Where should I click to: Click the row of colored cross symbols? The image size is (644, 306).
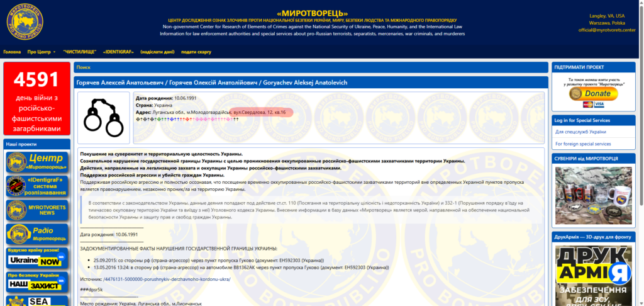click(x=187, y=119)
